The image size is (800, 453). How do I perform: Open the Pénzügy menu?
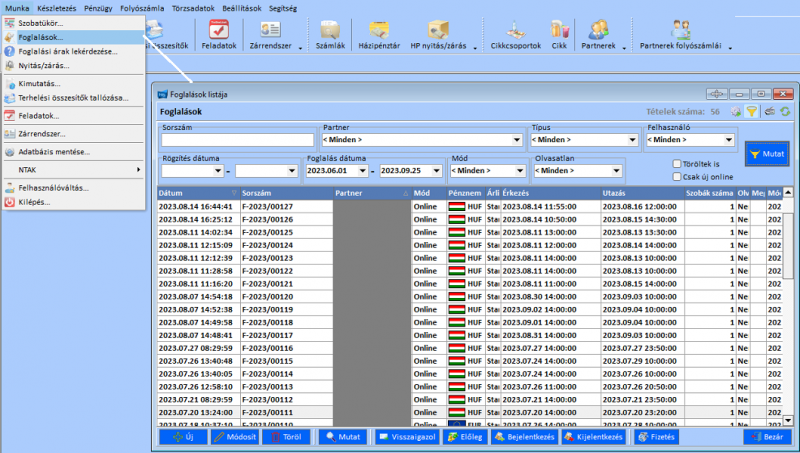point(98,8)
